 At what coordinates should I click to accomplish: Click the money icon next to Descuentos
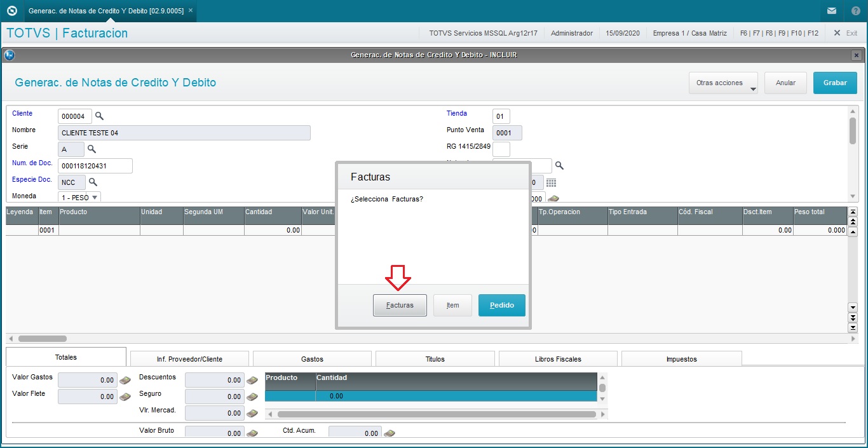pyautogui.click(x=252, y=380)
